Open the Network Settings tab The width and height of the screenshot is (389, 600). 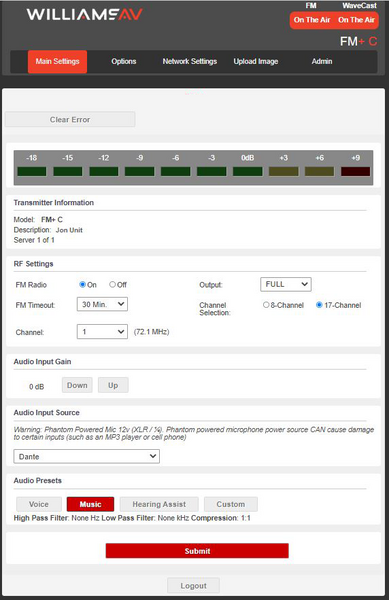tap(189, 61)
